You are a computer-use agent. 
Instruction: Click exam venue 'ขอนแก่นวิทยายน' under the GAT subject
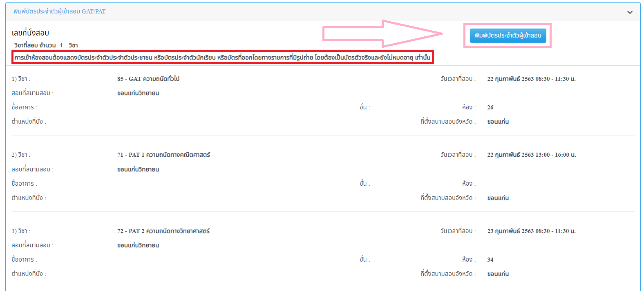(138, 93)
